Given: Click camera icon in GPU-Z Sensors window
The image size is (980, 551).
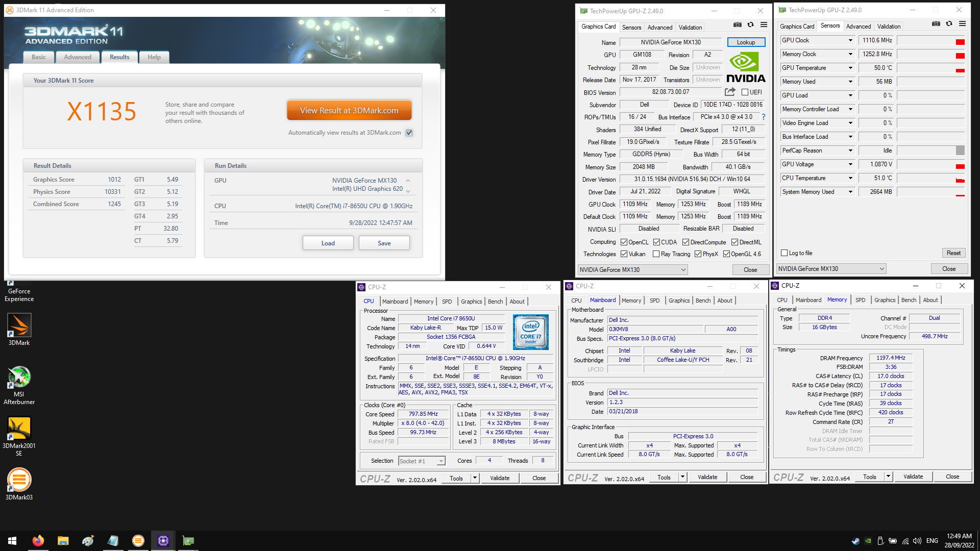Looking at the screenshot, I should point(936,23).
